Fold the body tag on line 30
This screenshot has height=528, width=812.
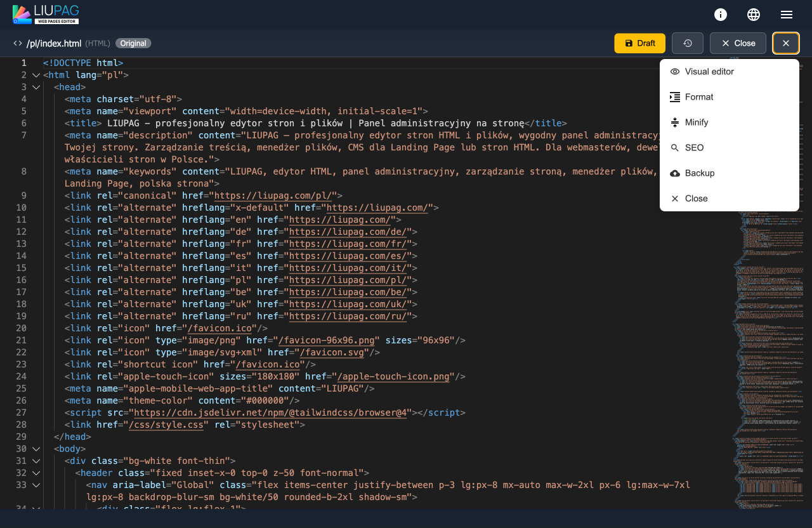click(36, 449)
